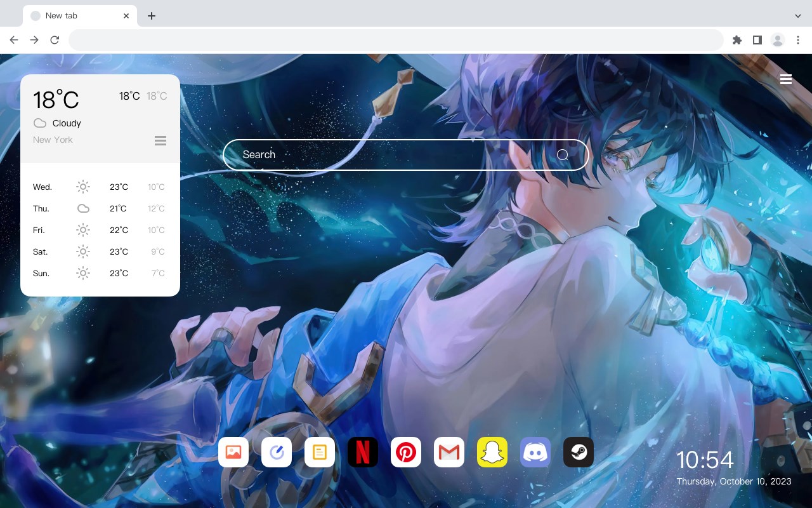The height and width of the screenshot is (508, 812).
Task: Open the blue to-do checkmark shortcut
Action: [x=277, y=452]
